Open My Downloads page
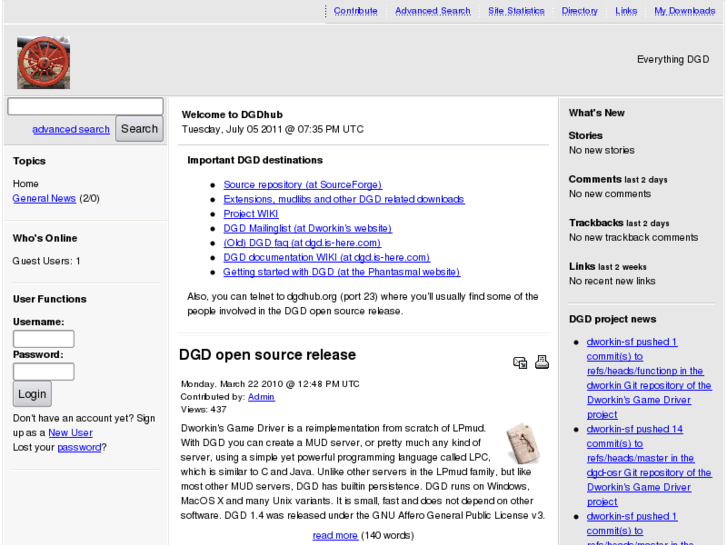 [x=684, y=11]
